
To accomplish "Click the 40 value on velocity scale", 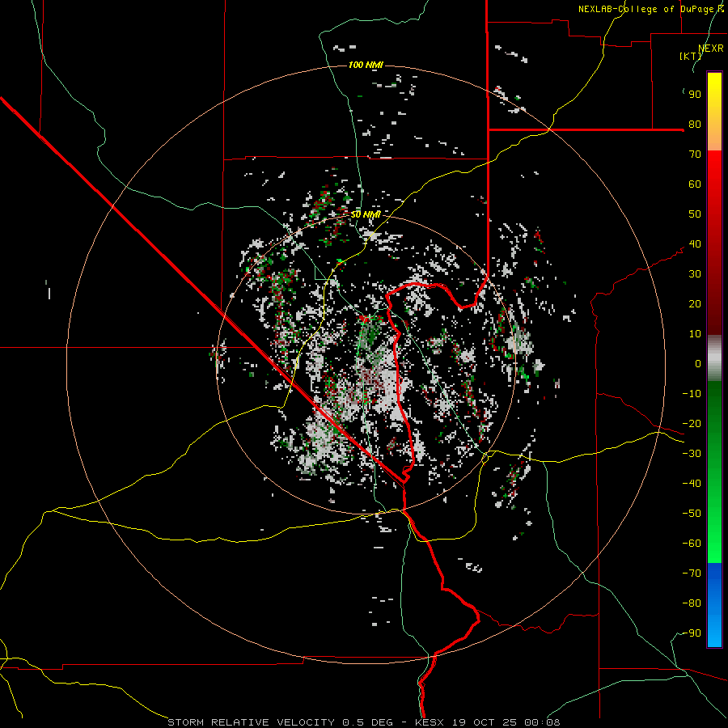I will click(x=695, y=244).
